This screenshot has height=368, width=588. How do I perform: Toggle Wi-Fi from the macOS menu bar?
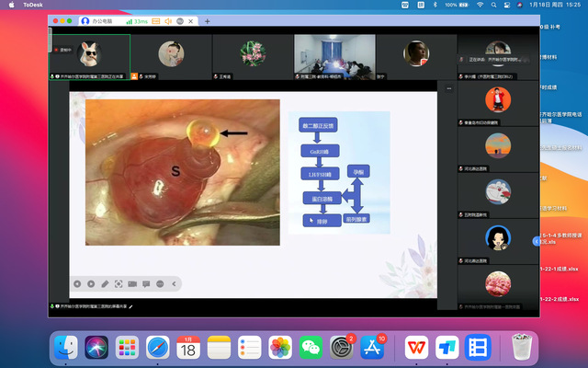point(481,5)
